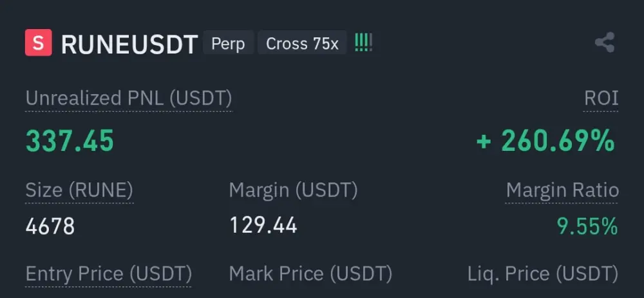
Task: Tap the Mark Price (USDT) label
Action: pyautogui.click(x=310, y=273)
